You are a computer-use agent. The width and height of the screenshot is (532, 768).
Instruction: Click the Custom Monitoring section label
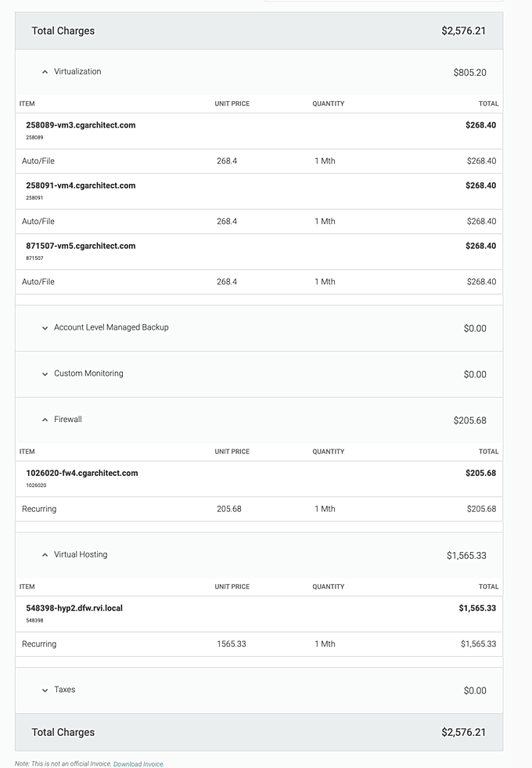(88, 373)
